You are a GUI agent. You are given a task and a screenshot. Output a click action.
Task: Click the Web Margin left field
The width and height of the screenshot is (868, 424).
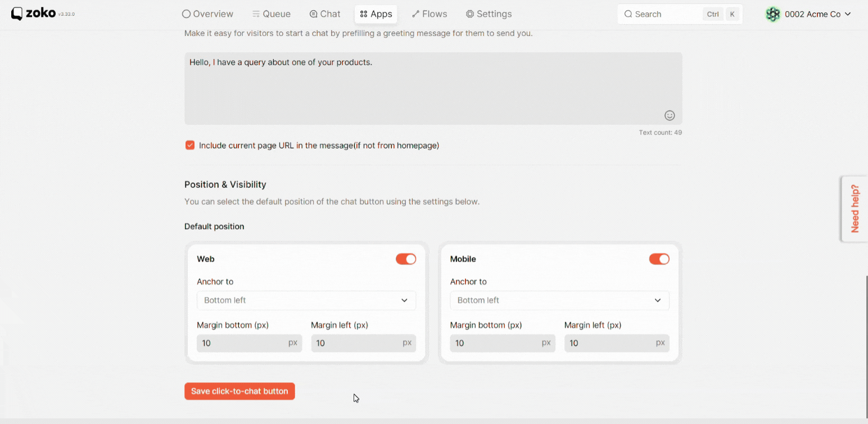click(363, 343)
